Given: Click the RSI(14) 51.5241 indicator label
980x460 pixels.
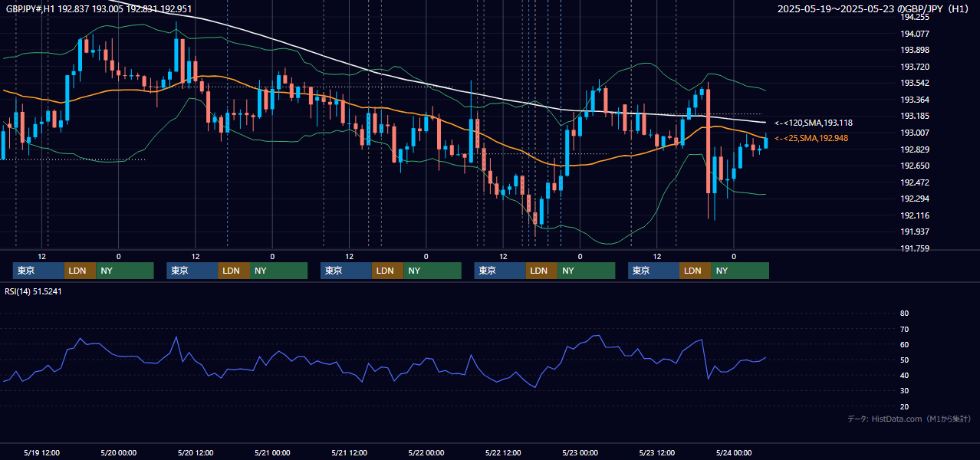Looking at the screenshot, I should click(33, 291).
